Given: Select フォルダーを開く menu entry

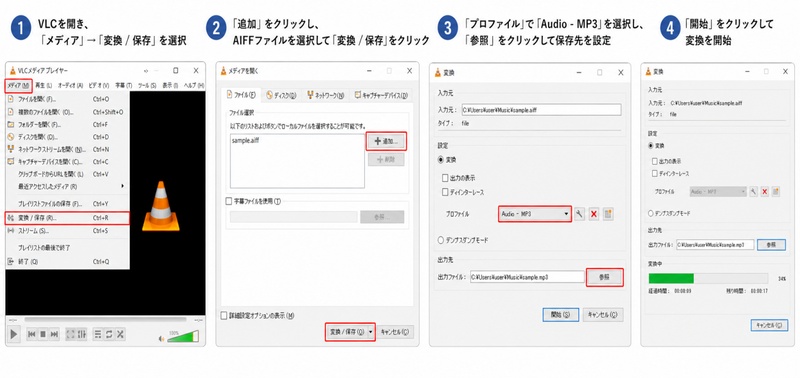Looking at the screenshot, I should [67, 124].
